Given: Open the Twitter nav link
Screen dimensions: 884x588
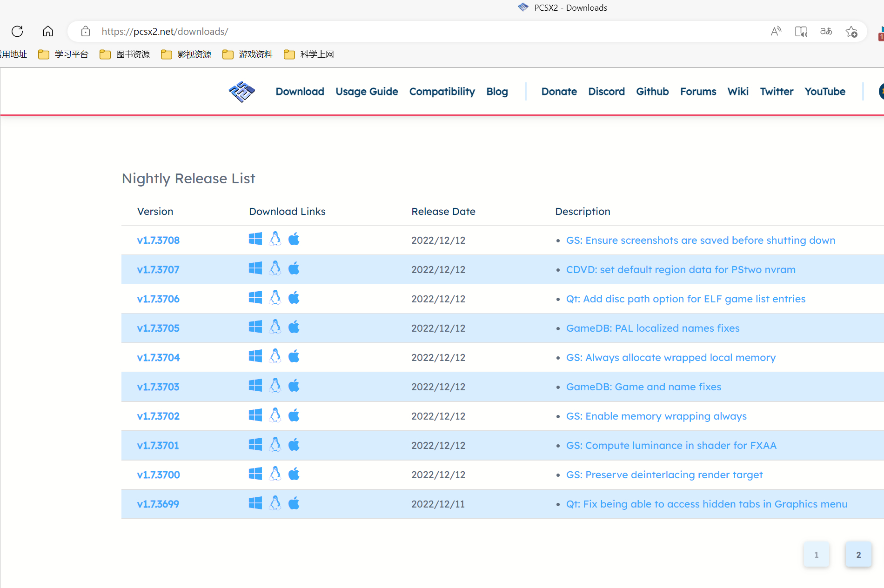Looking at the screenshot, I should point(777,92).
